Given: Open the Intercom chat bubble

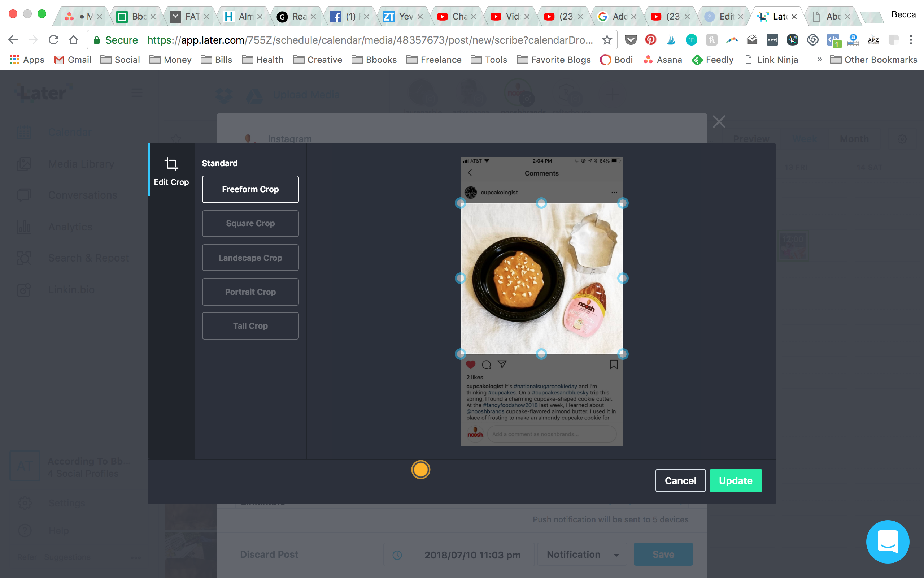Looking at the screenshot, I should (888, 542).
